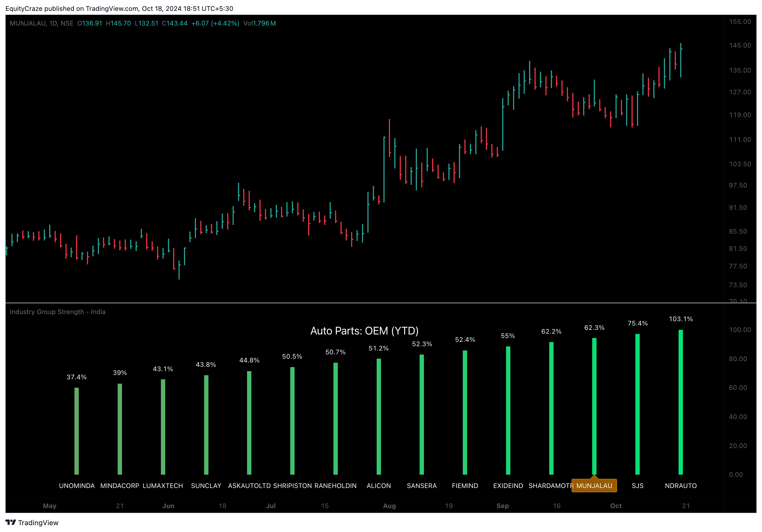Image resolution: width=762 pixels, height=532 pixels.
Task: Click the close price C143.44 value
Action: (x=174, y=23)
